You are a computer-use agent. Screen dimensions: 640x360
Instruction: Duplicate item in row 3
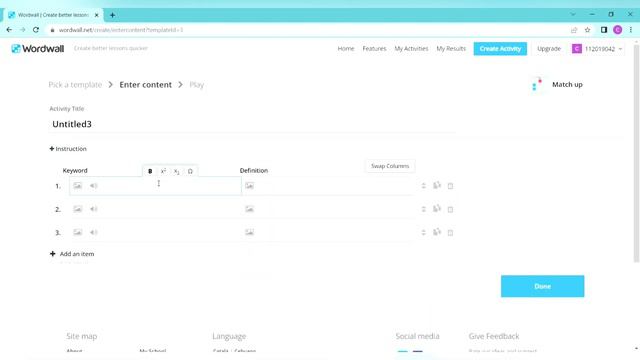(x=437, y=232)
